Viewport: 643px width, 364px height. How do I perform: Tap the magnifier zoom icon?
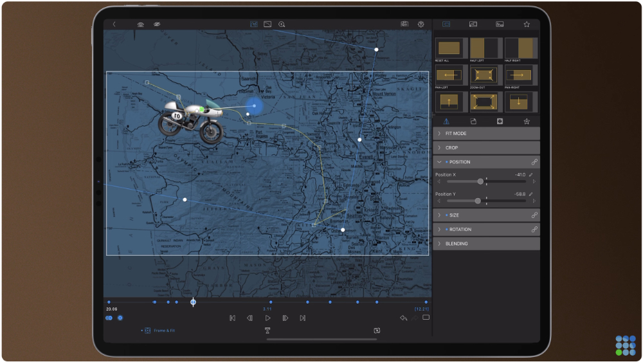[282, 24]
